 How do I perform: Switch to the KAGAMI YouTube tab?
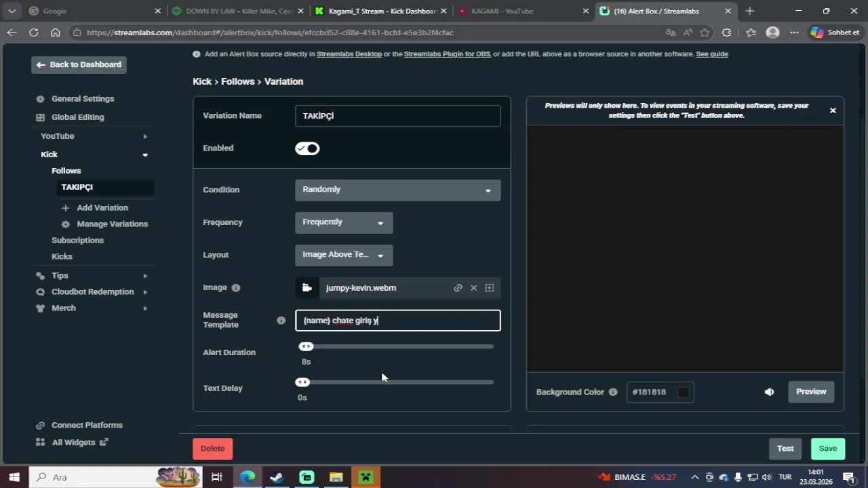click(522, 11)
